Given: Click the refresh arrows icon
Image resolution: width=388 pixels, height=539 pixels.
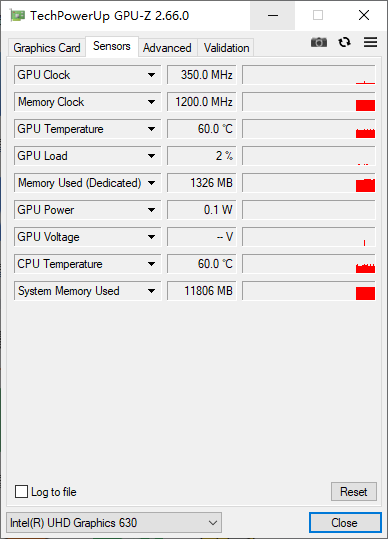Looking at the screenshot, I should point(344,42).
